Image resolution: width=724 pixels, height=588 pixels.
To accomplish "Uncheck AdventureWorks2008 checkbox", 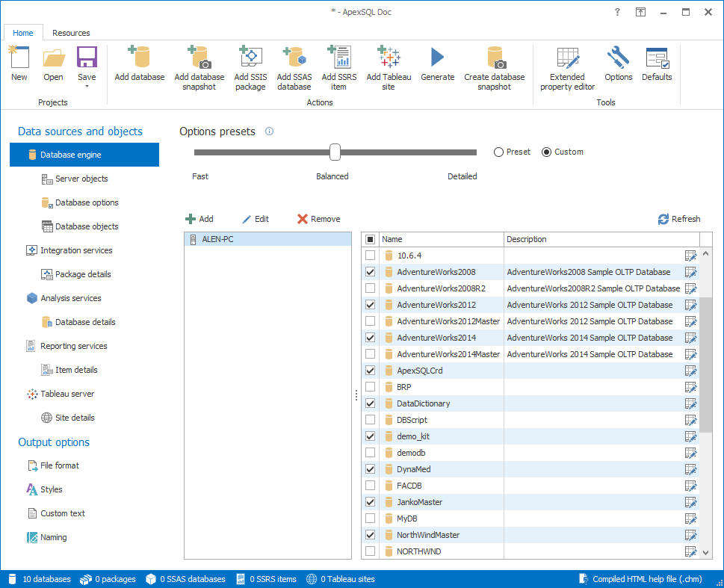I will 370,272.
